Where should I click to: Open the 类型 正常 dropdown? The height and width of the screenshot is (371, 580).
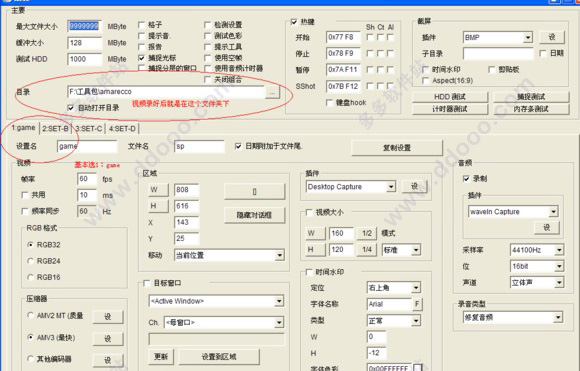(416, 320)
